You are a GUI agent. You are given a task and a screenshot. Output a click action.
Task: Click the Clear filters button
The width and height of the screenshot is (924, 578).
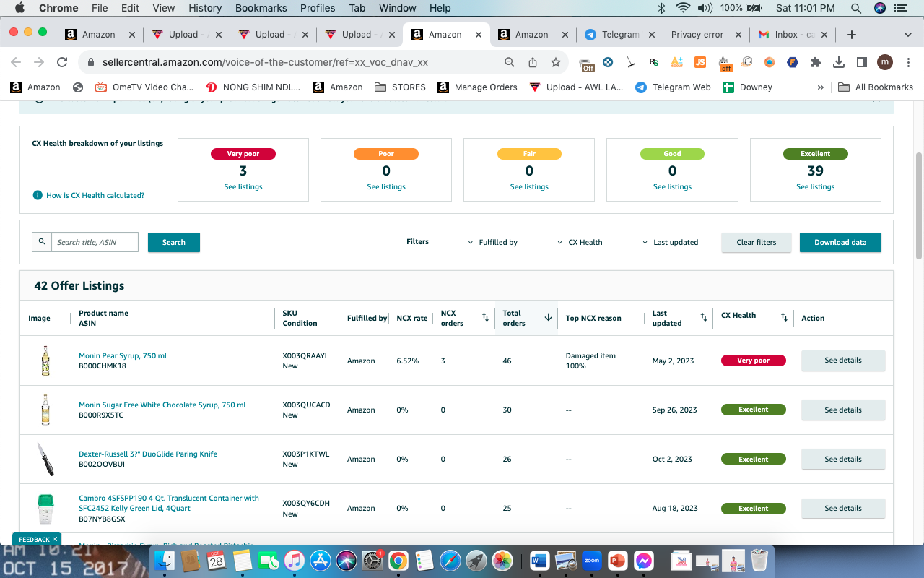pos(757,243)
